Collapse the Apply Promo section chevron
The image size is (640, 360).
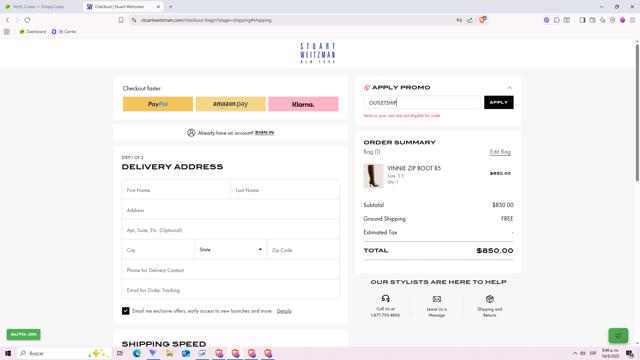(x=509, y=88)
